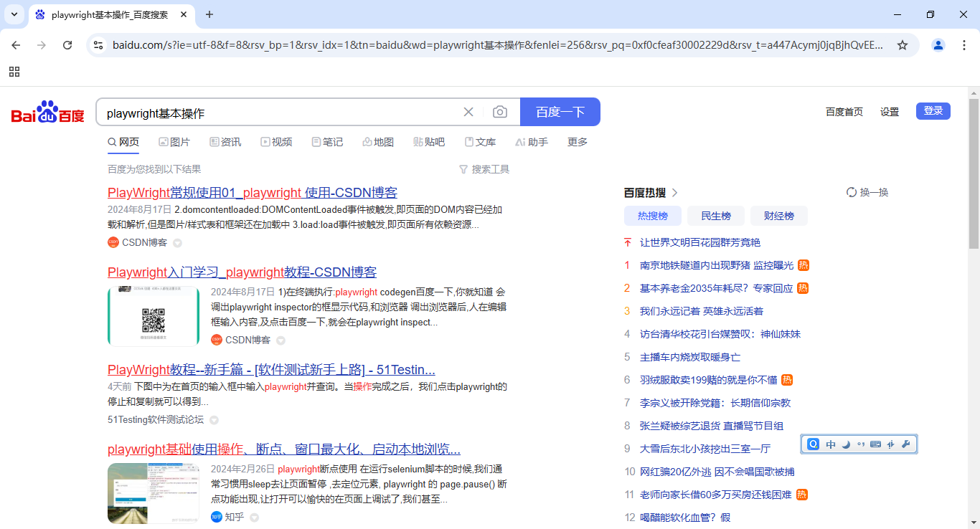
Task: Click the browser back arrow
Action: point(16,45)
